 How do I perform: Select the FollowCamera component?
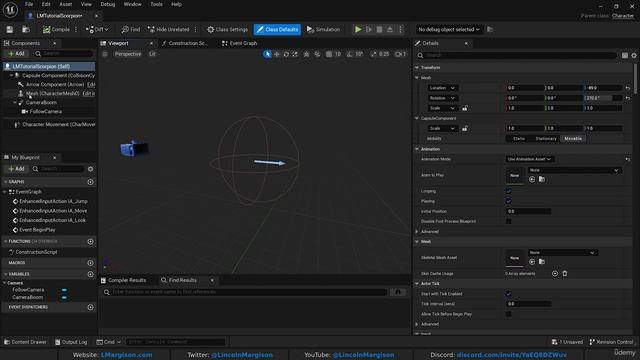(x=45, y=111)
